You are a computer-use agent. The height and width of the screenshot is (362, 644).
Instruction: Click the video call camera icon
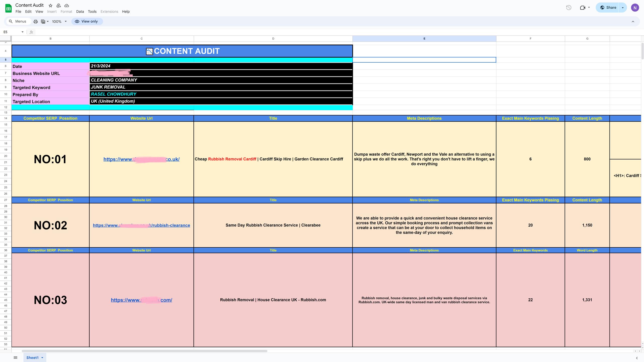(x=583, y=8)
